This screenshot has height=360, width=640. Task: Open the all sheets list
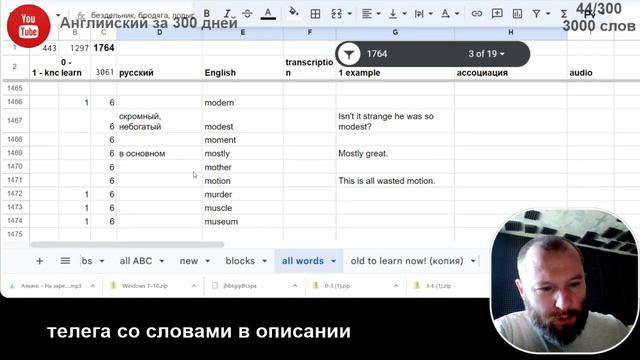[65, 261]
